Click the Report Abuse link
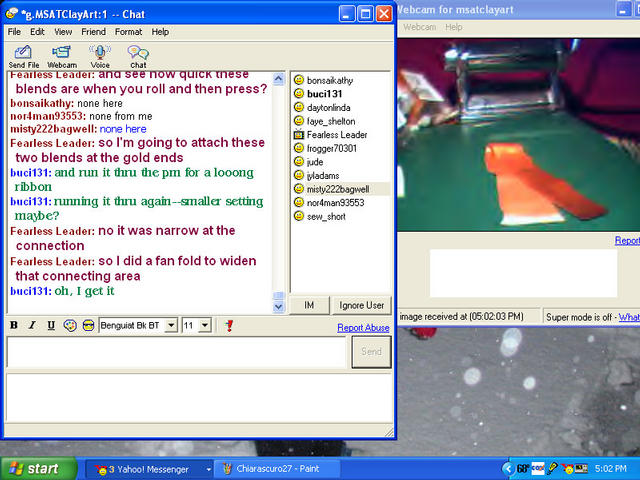 (x=363, y=328)
